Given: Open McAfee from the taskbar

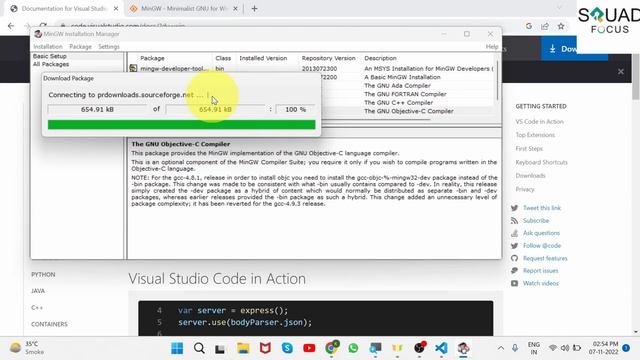Looking at the screenshot, I should click(x=265, y=348).
